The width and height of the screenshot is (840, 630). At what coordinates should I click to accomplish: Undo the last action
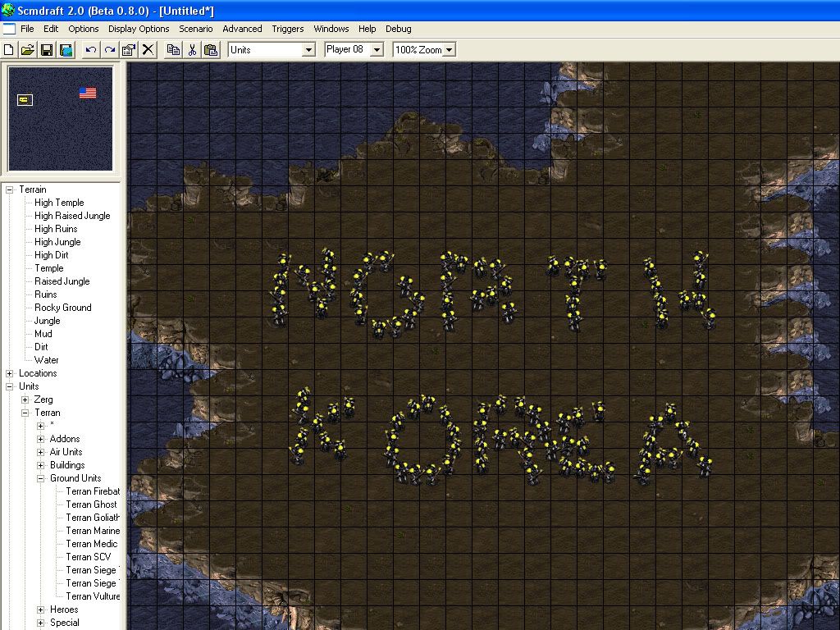click(x=90, y=50)
